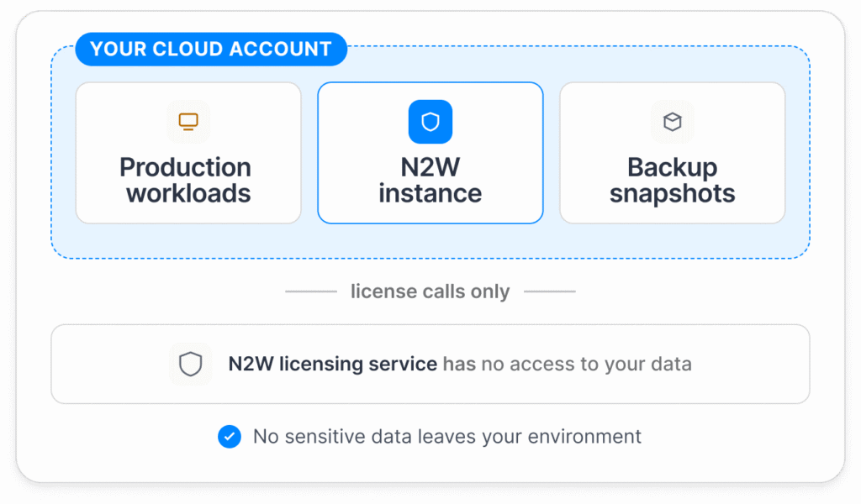Open the Backup snapshots card

[672, 153]
